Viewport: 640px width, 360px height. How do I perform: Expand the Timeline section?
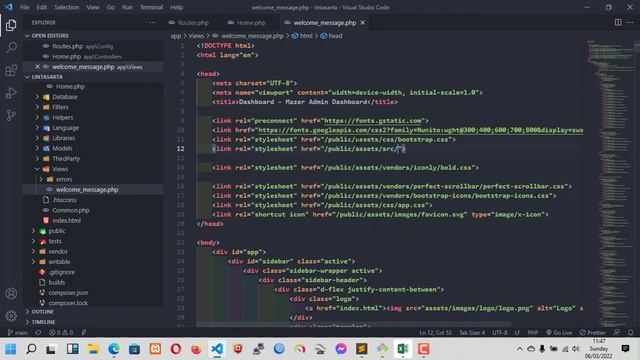coord(43,322)
